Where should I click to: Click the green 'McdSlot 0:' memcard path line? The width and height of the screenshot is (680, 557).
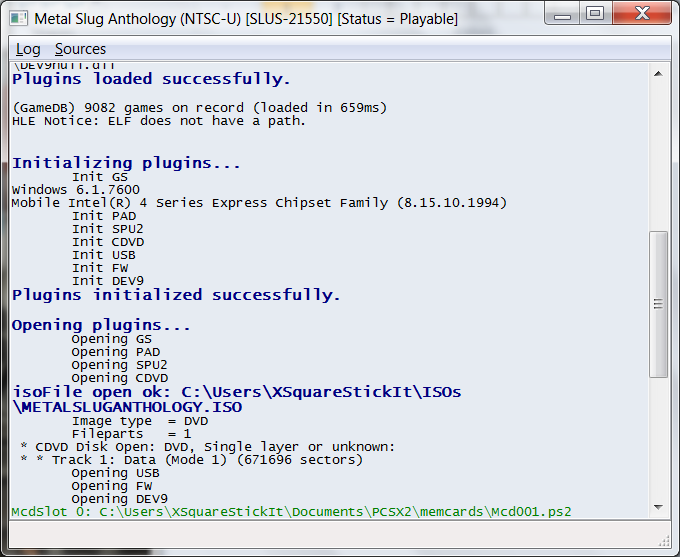(x=291, y=512)
